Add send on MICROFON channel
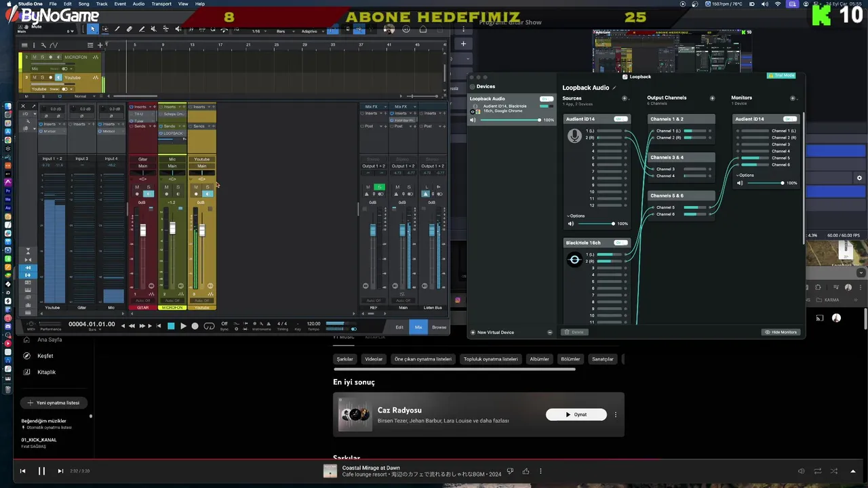868x488 pixels. (183, 126)
